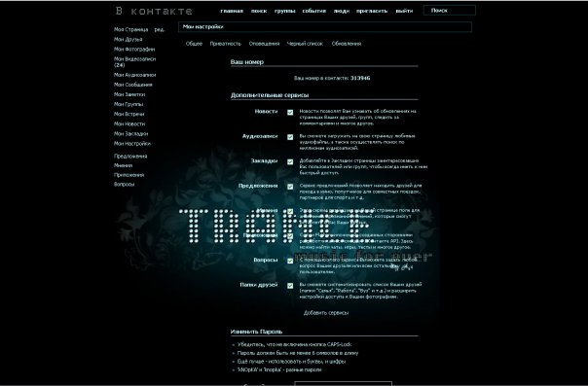
Task: Open the Оповещения settings tab
Action: [x=265, y=44]
